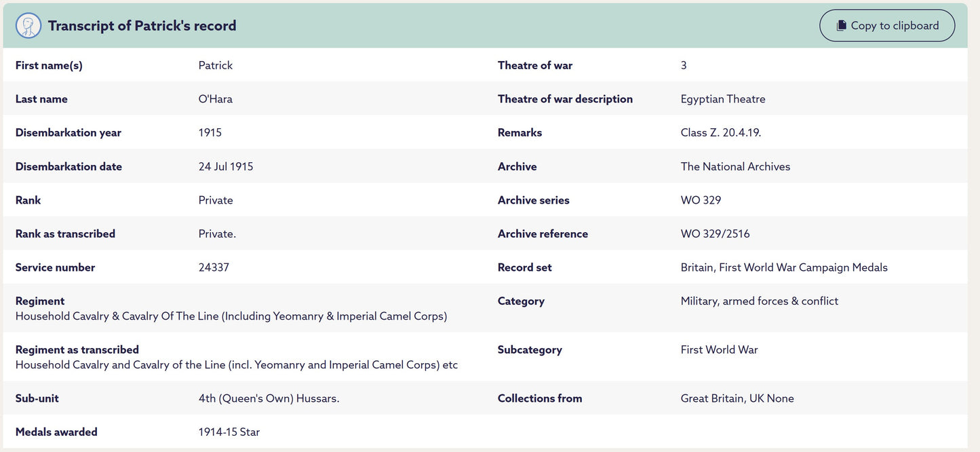Image resolution: width=980 pixels, height=452 pixels.
Task: Click the disembarkation date 24 Jul 1915
Action: [x=226, y=166]
